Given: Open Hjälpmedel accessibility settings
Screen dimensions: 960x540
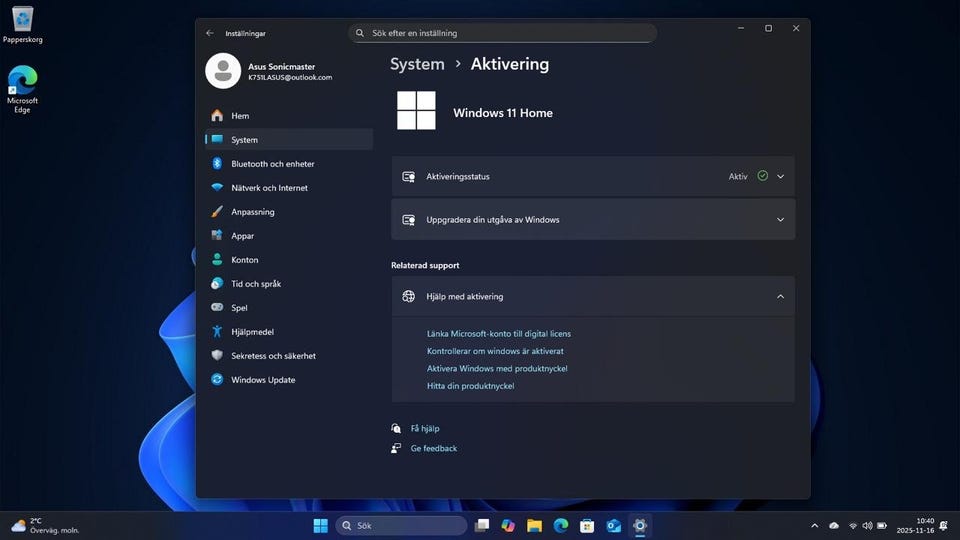Looking at the screenshot, I should [252, 332].
